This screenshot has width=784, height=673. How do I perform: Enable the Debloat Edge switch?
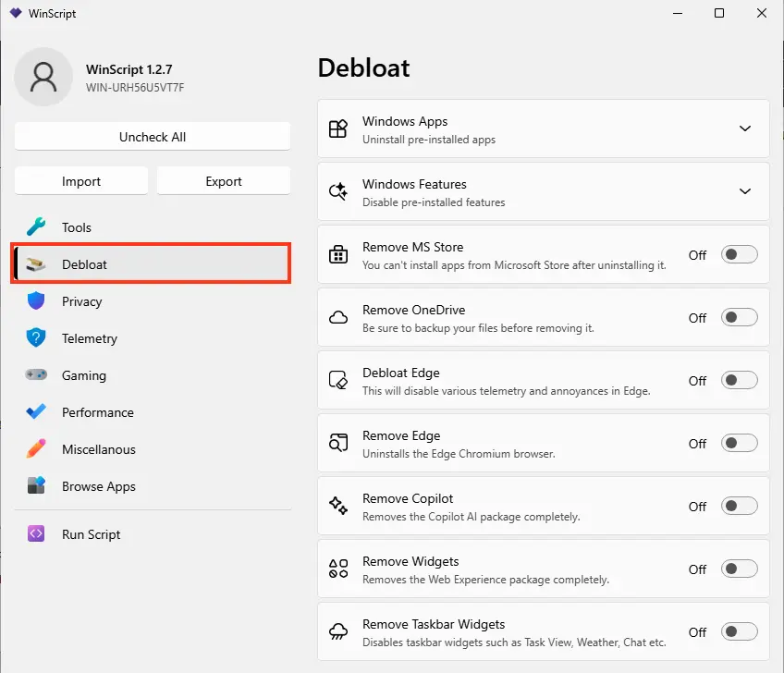[x=739, y=381]
